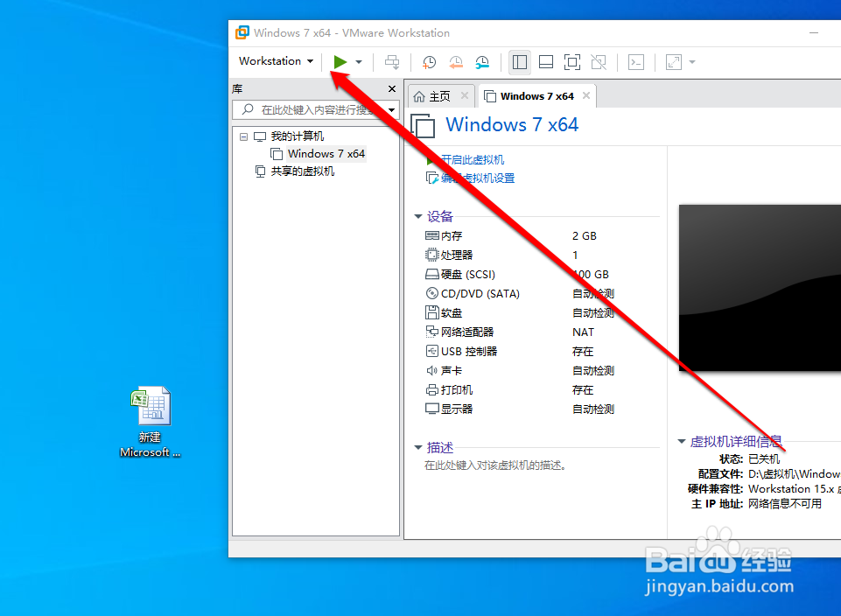Image resolution: width=841 pixels, height=616 pixels.
Task: Collapse the 我的计算机 tree node
Action: tap(243, 136)
